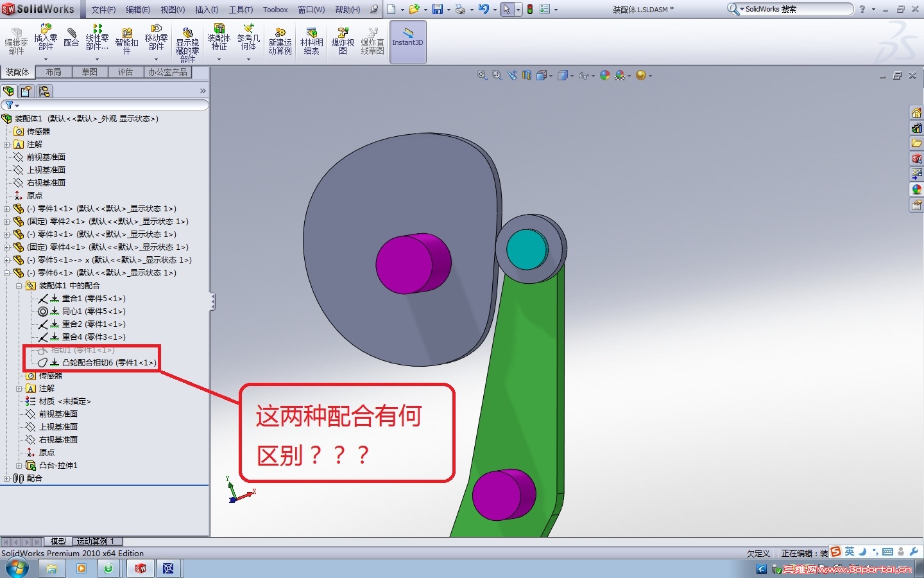Open the 编辑(E) menu
This screenshot has height=578, width=924.
138,10
